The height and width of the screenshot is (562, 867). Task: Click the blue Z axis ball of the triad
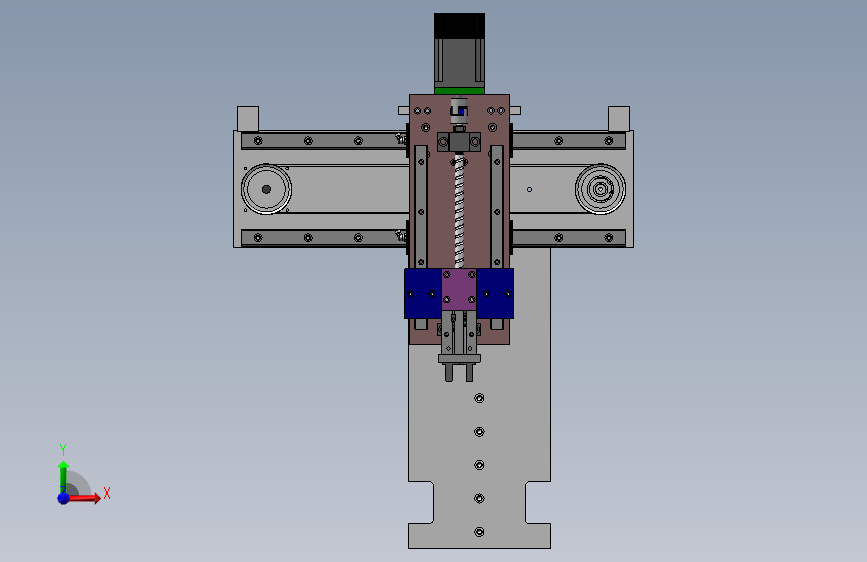tap(64, 498)
